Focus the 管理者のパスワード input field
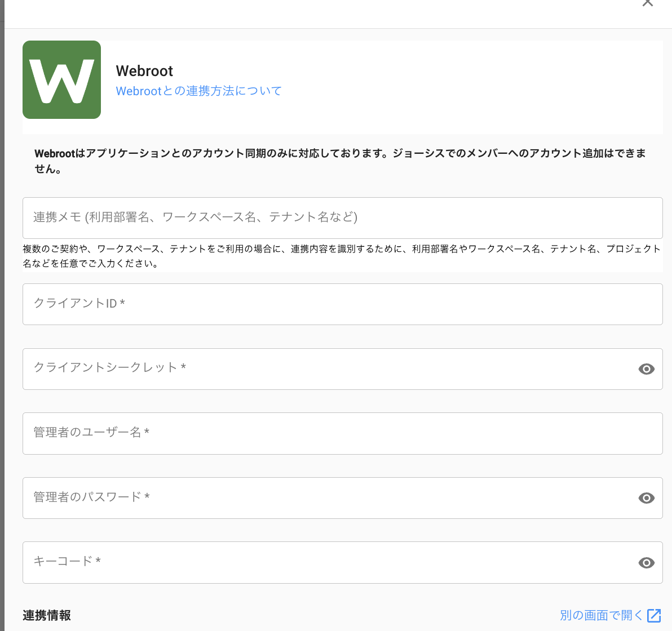 pos(327,498)
